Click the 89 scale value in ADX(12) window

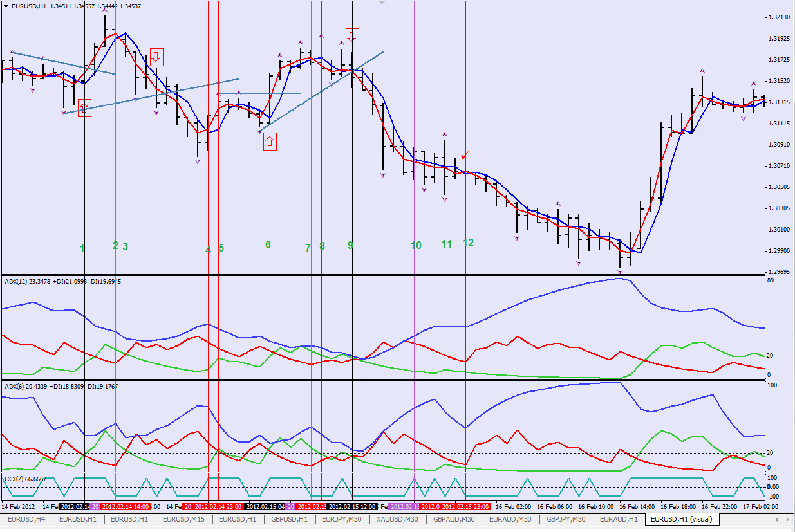tap(771, 280)
